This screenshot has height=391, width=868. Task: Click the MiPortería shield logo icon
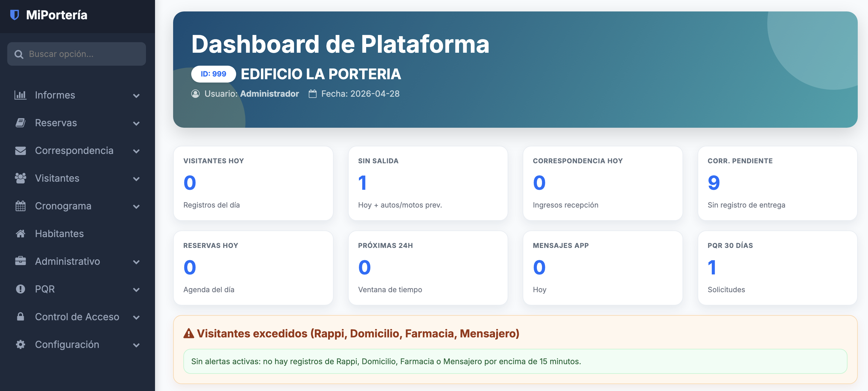click(14, 15)
